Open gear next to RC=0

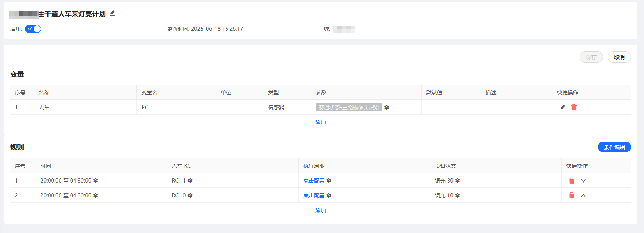click(x=190, y=195)
